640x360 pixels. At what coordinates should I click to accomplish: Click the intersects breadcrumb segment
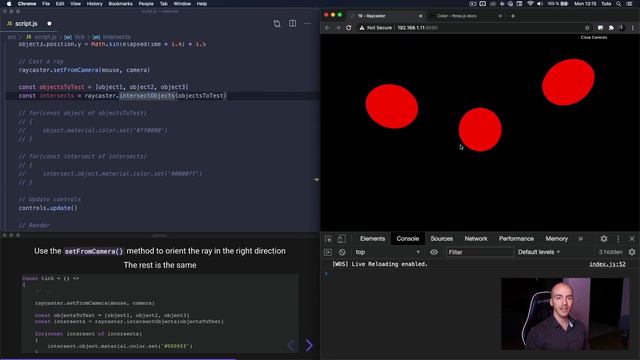tap(116, 37)
